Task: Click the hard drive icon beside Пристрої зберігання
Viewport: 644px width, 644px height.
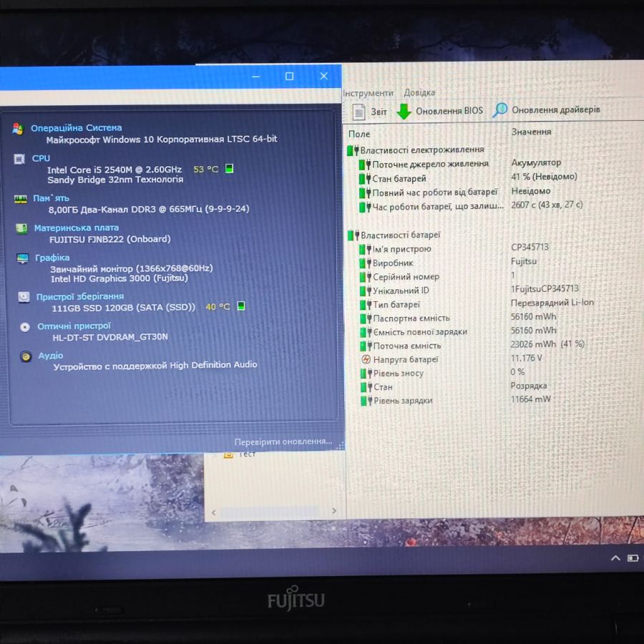Action: click(x=24, y=297)
